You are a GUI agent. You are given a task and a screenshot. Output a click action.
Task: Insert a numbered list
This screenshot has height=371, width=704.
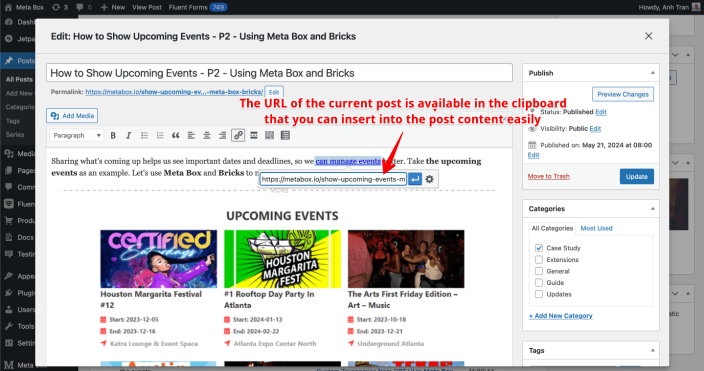(x=160, y=135)
